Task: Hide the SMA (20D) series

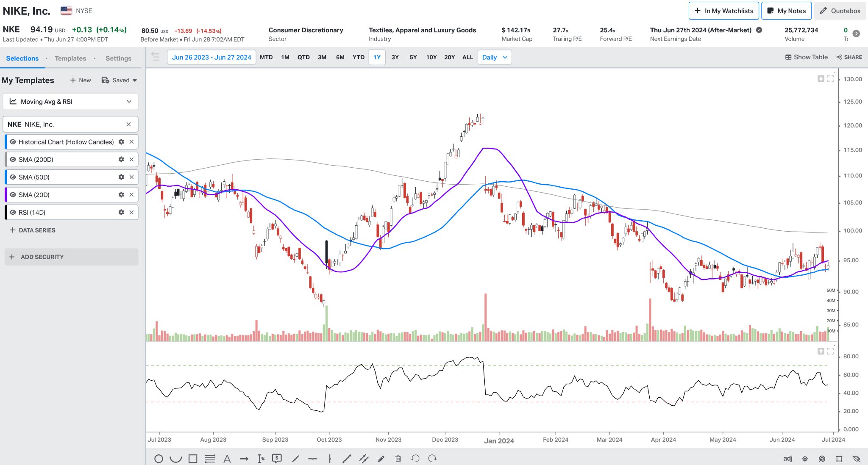Action: pyautogui.click(x=13, y=195)
